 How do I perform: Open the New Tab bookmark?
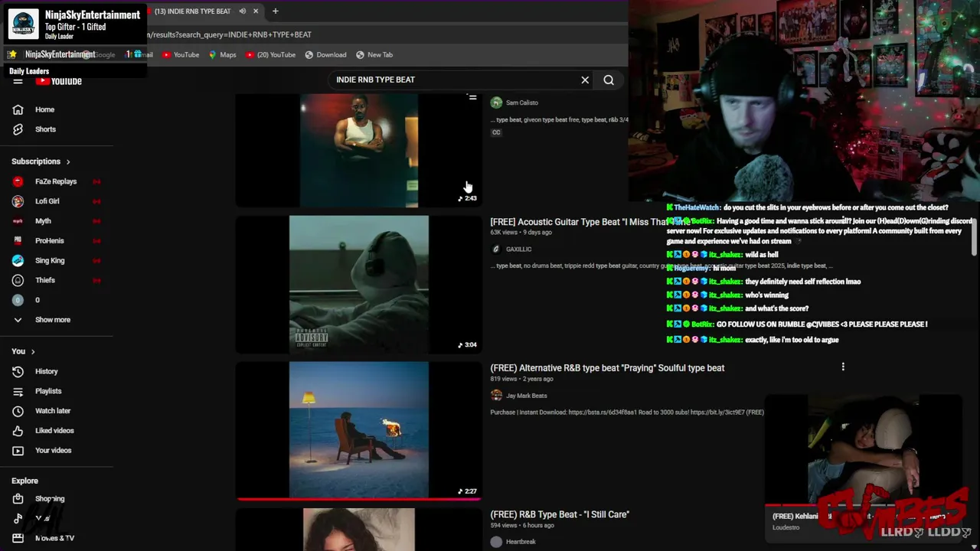pos(374,54)
